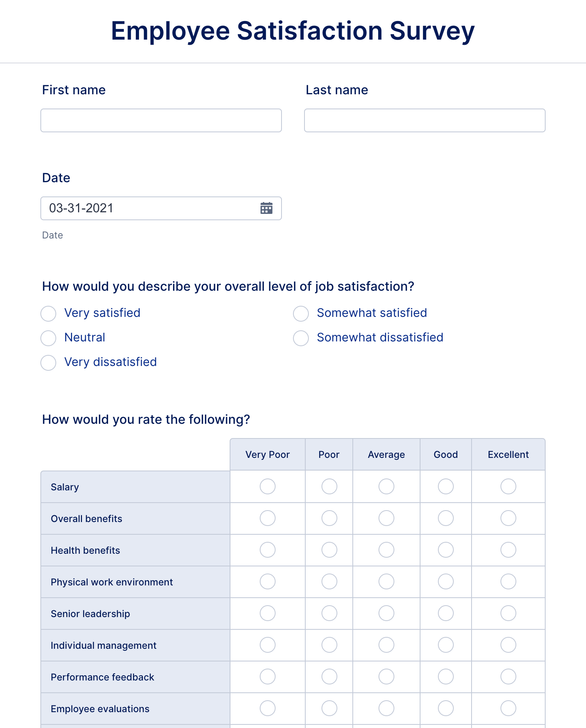Screen dimensions: 586x728
Task: Rate Salary as Very Poor
Action: (268, 486)
